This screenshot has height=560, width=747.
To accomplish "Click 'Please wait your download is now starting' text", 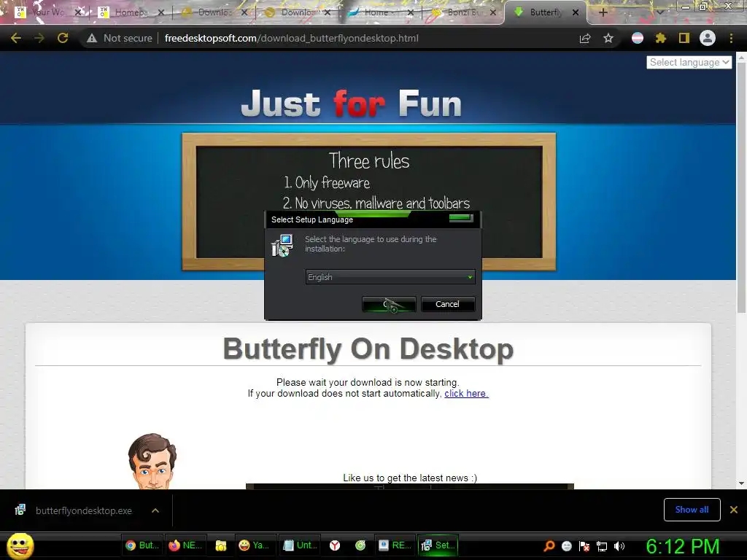I will point(368,382).
